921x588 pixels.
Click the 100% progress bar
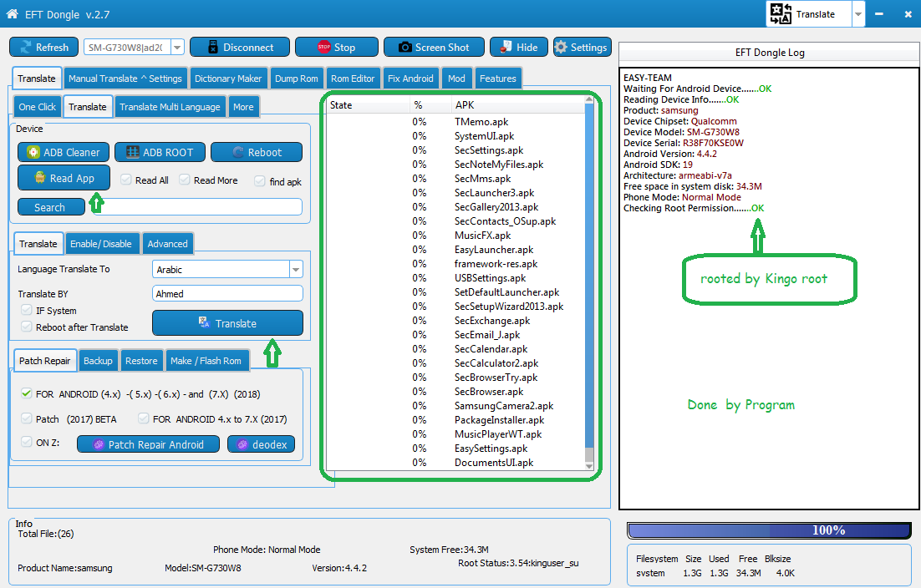(x=770, y=530)
